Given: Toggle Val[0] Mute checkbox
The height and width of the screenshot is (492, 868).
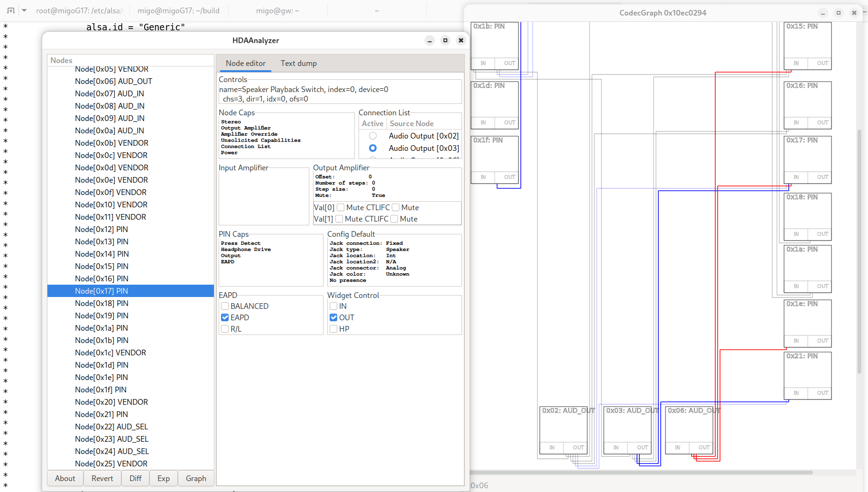Looking at the screenshot, I should coord(341,208).
